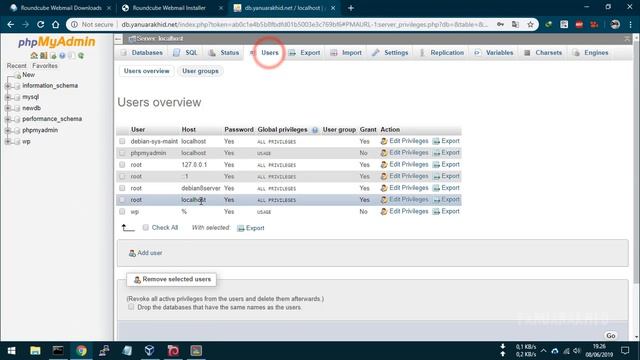Collapse the navigation panel toggle

[118, 39]
